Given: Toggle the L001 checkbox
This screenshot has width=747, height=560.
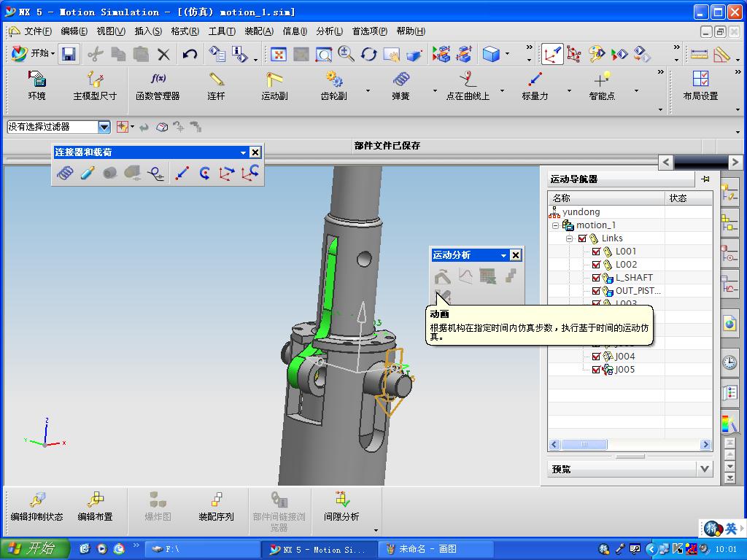Looking at the screenshot, I should pos(596,252).
